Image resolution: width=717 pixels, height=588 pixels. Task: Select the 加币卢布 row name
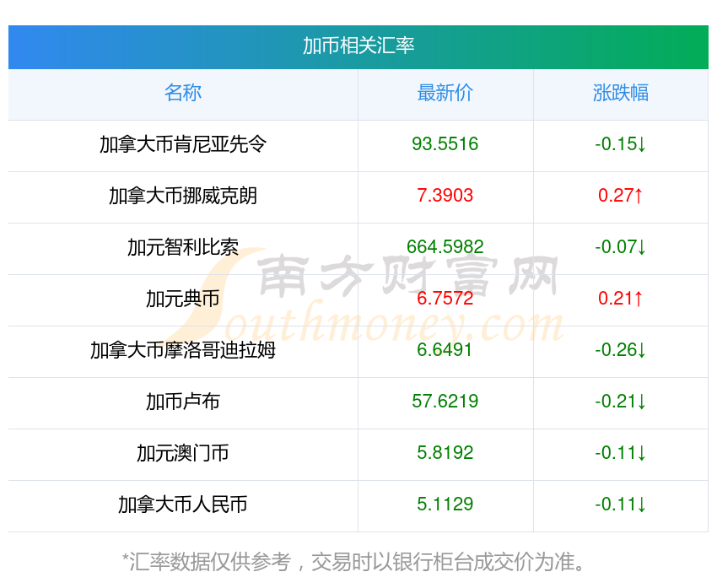(x=183, y=402)
